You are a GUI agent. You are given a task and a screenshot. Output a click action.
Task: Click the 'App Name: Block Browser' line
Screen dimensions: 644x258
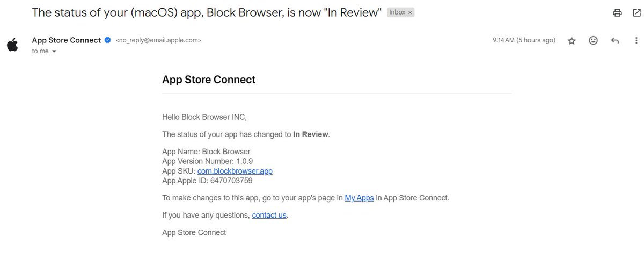[x=206, y=152]
